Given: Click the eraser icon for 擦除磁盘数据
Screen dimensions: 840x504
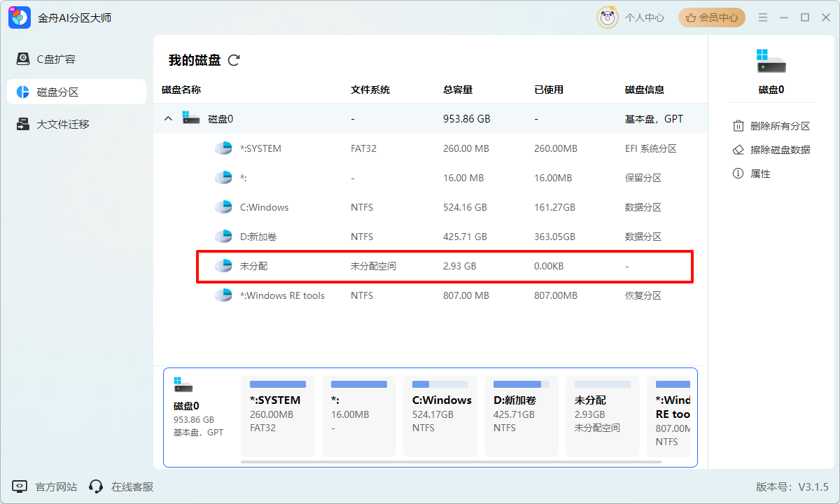Looking at the screenshot, I should coord(738,150).
